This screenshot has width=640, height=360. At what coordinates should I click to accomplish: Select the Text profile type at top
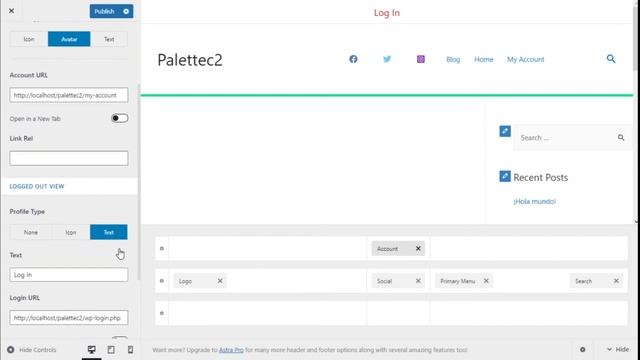tap(109, 39)
